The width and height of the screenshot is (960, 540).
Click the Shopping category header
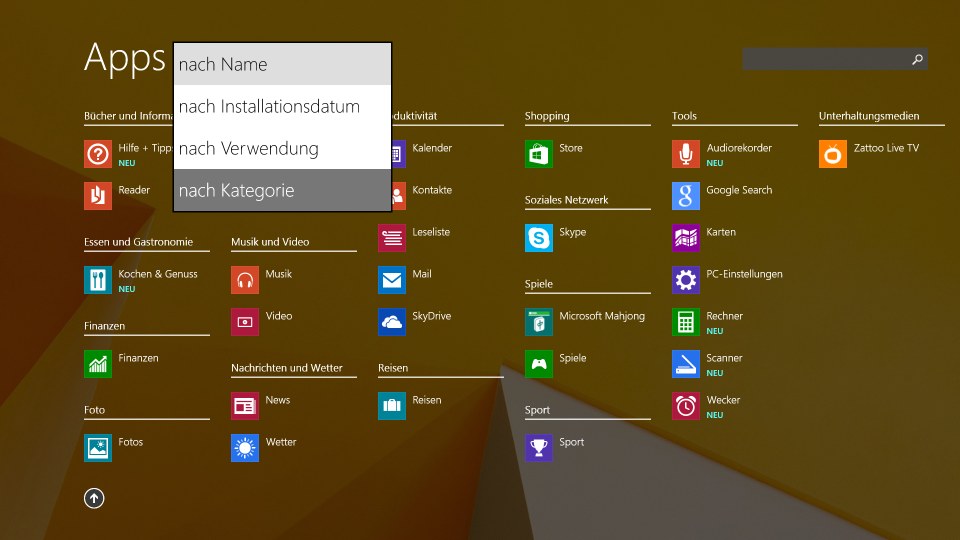tap(547, 116)
